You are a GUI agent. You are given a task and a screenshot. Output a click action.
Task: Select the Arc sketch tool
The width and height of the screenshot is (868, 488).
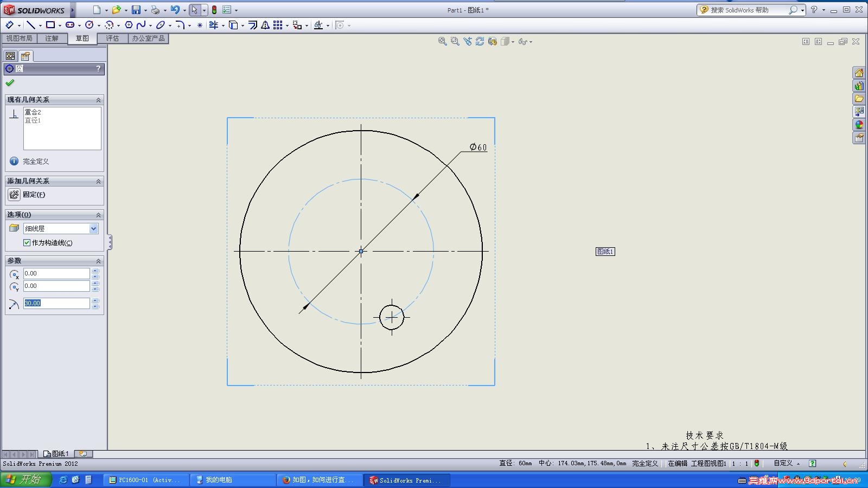(x=109, y=25)
